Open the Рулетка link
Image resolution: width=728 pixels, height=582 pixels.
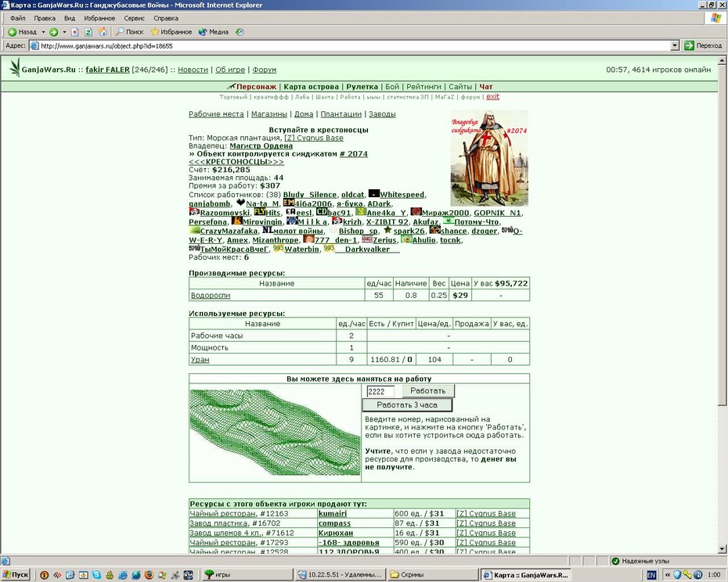[362, 87]
